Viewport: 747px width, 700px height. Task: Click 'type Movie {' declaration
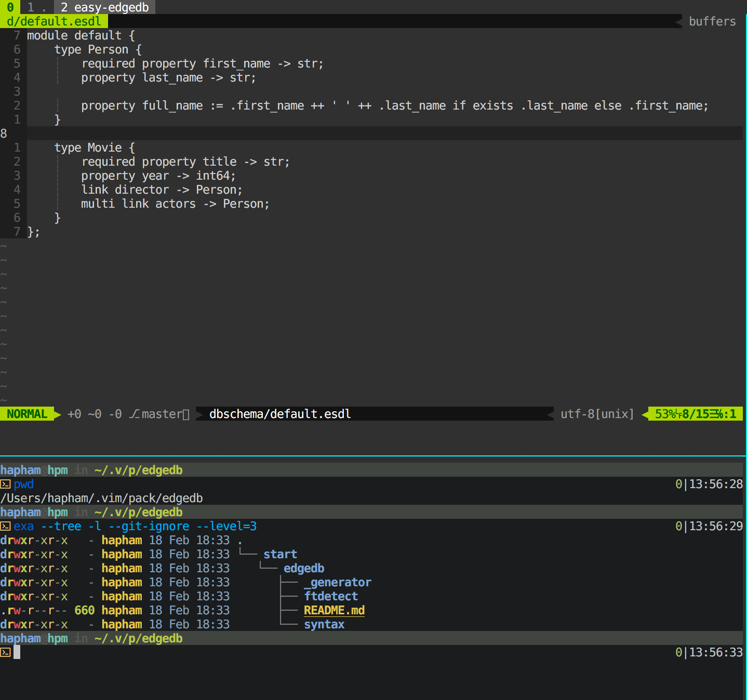[x=95, y=147]
